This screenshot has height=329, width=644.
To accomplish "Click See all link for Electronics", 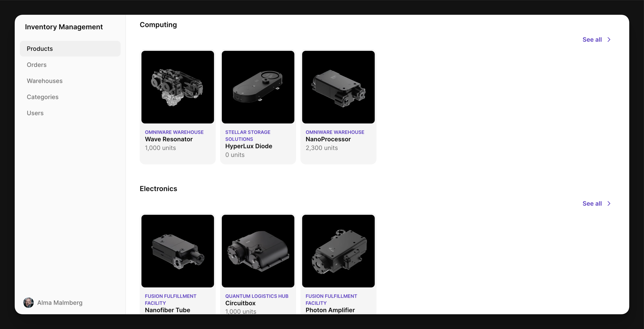I will coord(592,204).
